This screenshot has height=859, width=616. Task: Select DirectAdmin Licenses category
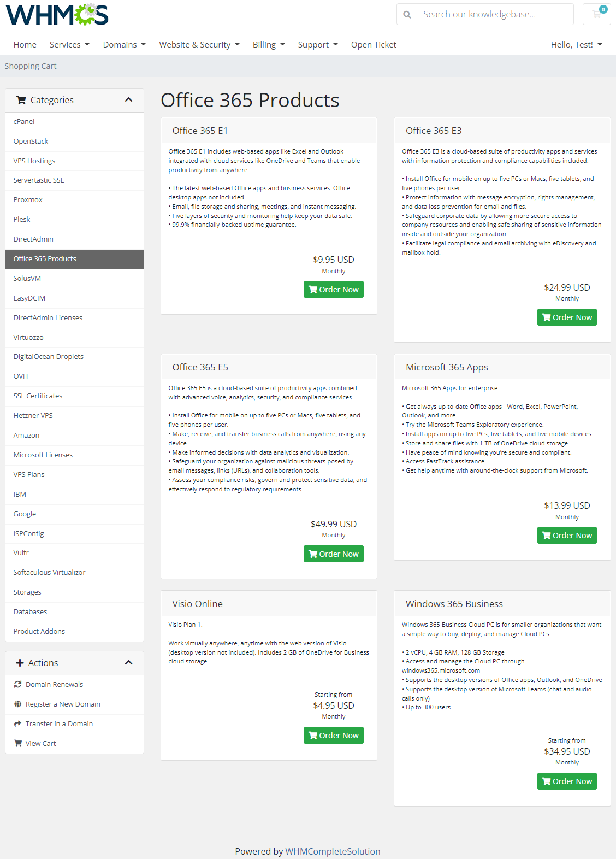(x=75, y=318)
